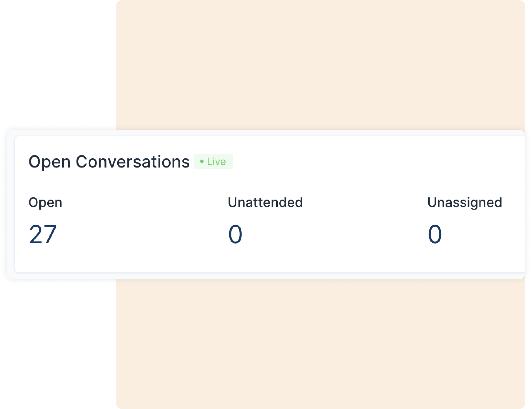Click the digit 2 in the Open count
This screenshot has height=409, width=532.
tap(36, 234)
